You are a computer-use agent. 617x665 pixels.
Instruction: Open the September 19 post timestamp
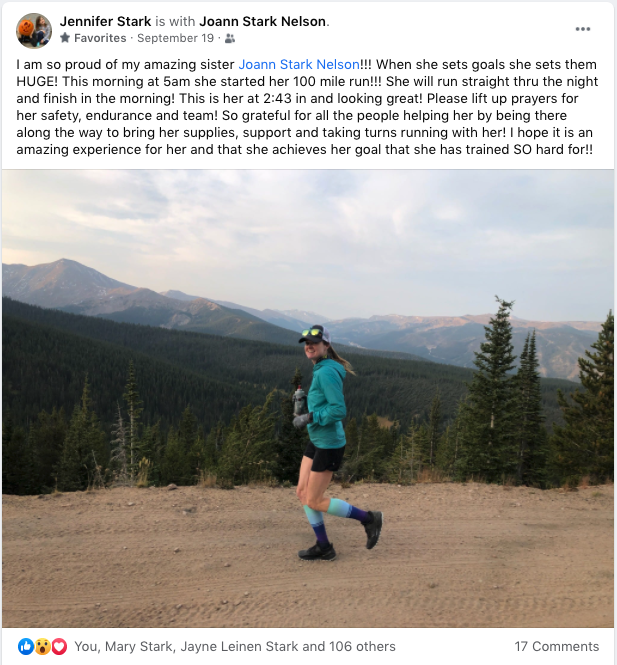tap(176, 38)
